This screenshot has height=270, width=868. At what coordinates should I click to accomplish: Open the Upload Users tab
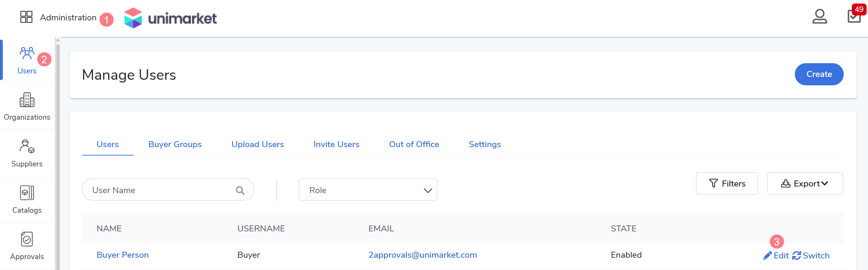point(257,144)
